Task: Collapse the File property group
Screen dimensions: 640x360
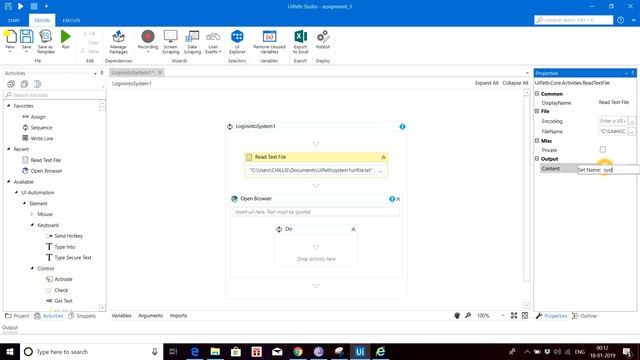Action: 537,111
